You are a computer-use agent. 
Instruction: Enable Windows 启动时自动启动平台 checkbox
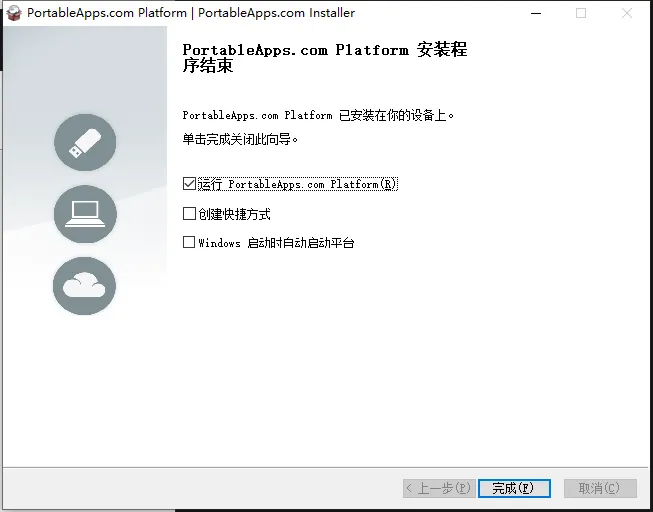pyautogui.click(x=189, y=242)
